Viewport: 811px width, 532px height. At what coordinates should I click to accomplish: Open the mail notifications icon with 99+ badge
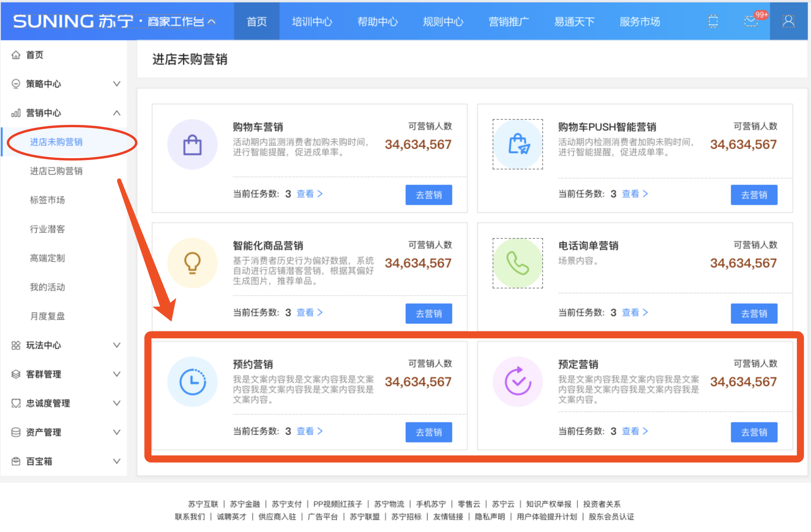point(751,21)
